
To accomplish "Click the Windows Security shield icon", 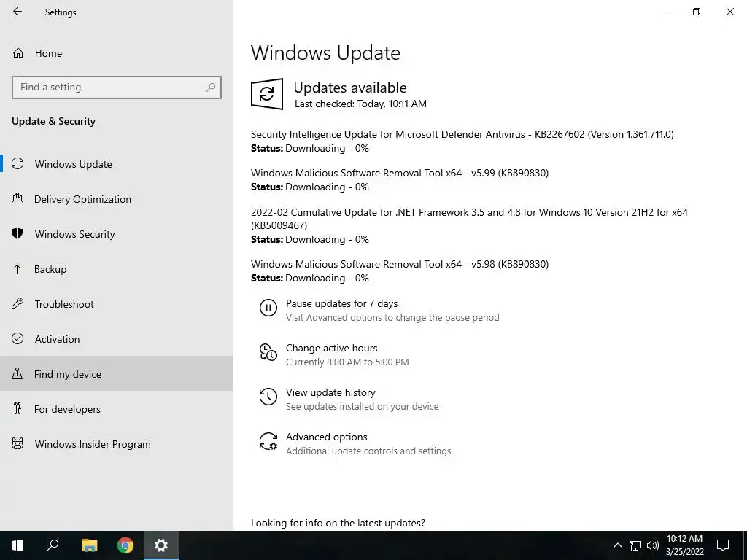I will [18, 233].
